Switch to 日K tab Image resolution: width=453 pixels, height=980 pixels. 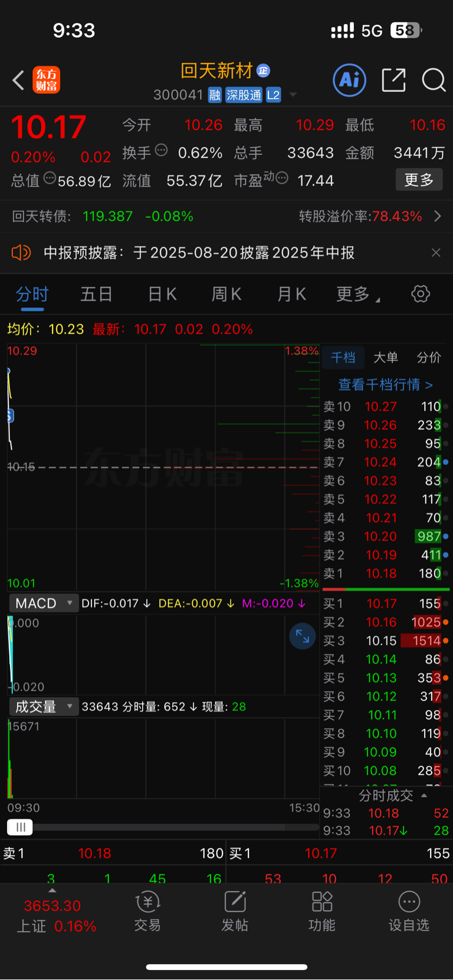point(162,294)
